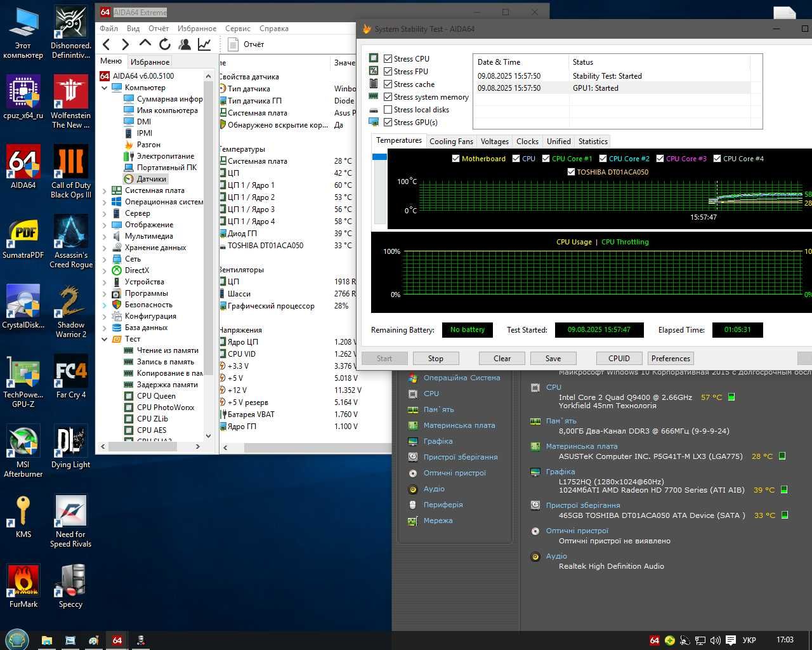
Task: Open Shadow Warrior 2 desktop shortcut
Action: point(71,312)
